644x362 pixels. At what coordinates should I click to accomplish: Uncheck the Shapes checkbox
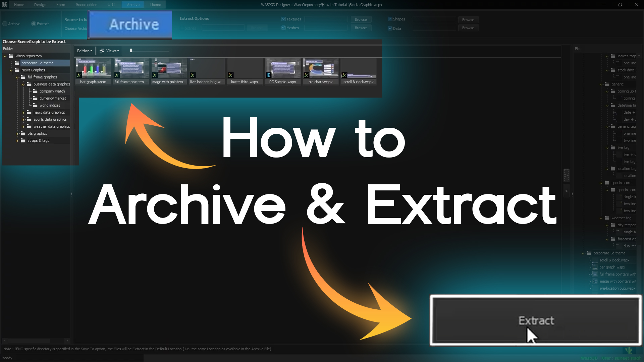390,19
